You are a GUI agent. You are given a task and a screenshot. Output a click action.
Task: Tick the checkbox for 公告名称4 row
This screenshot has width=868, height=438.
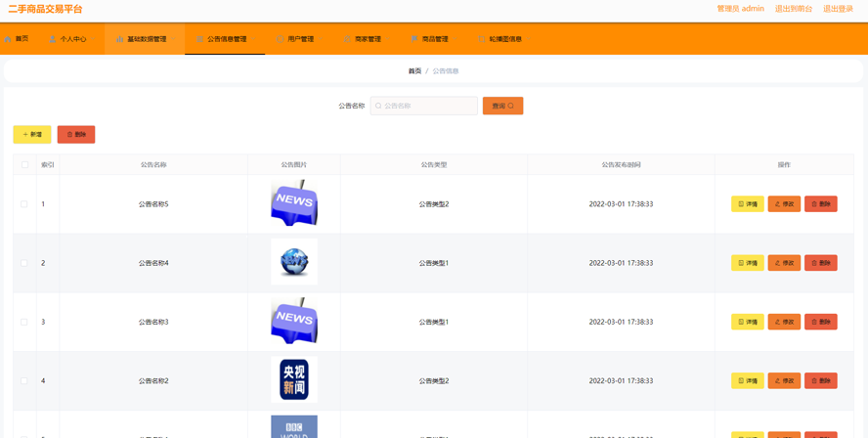(24, 263)
